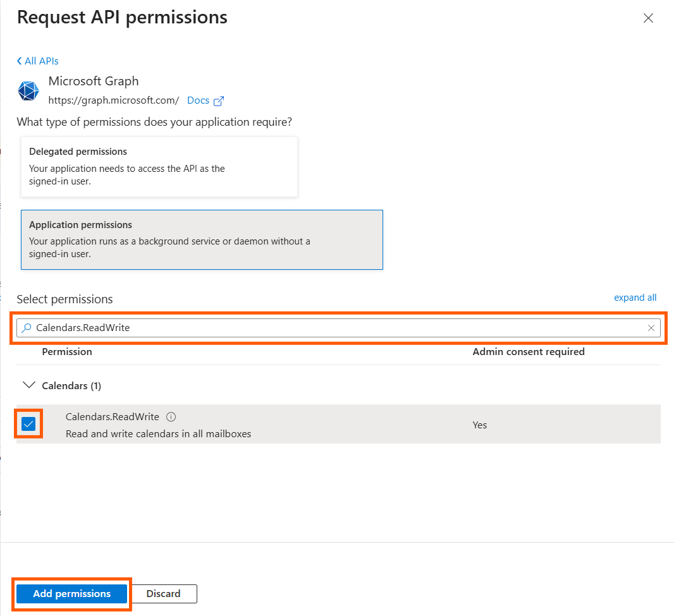Click the Add permissions button
674x616 pixels.
[x=72, y=594]
